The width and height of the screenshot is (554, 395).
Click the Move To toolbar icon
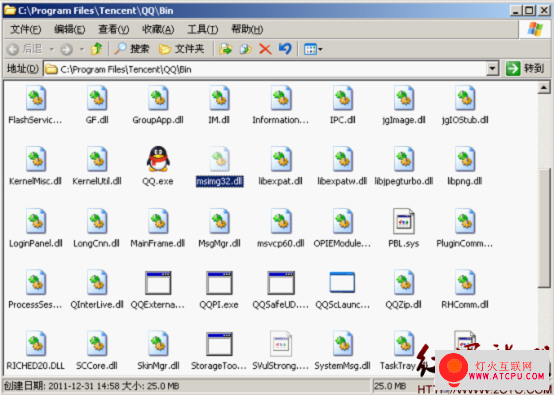(x=225, y=49)
